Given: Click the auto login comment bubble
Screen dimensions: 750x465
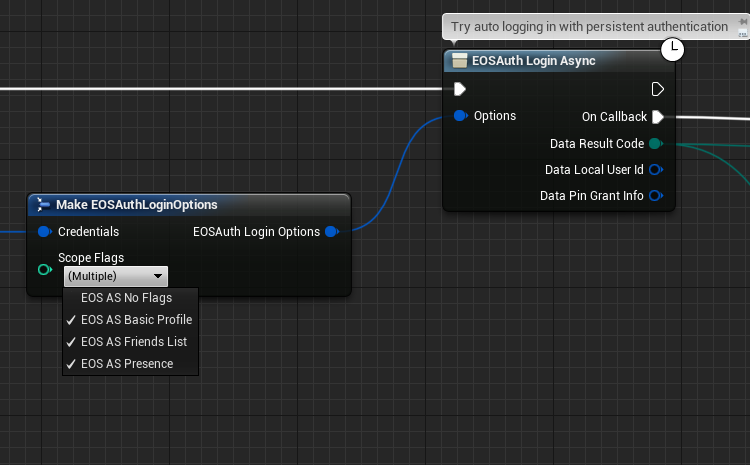Looking at the screenshot, I should pyautogui.click(x=587, y=26).
